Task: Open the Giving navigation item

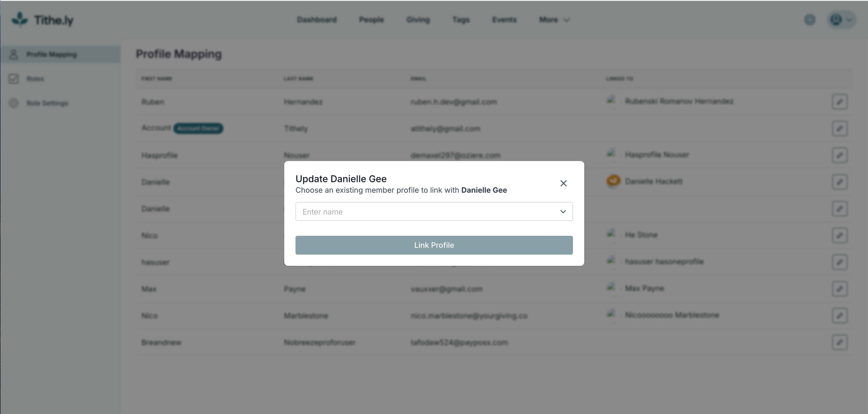Action: pos(418,19)
